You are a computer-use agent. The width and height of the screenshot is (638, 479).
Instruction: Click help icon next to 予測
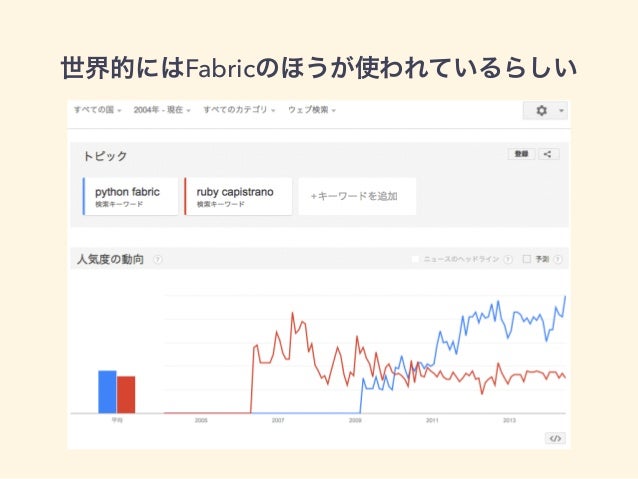(558, 259)
